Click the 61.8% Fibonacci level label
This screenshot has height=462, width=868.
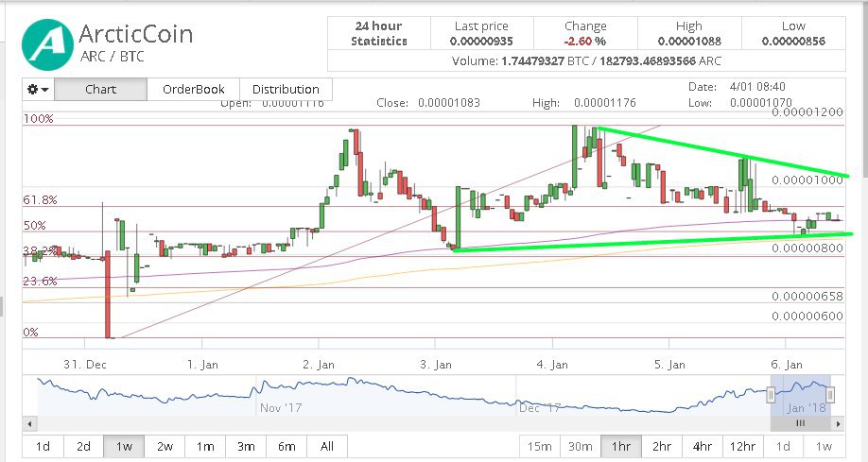(40, 199)
